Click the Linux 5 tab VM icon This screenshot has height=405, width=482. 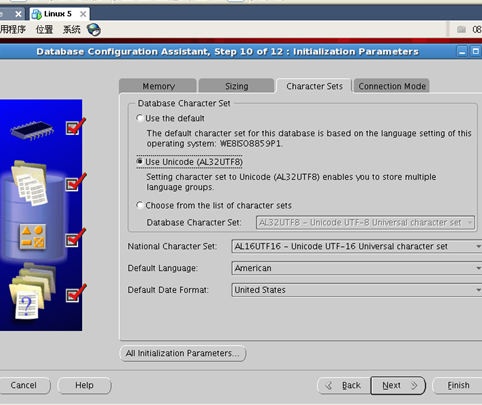pos(36,14)
